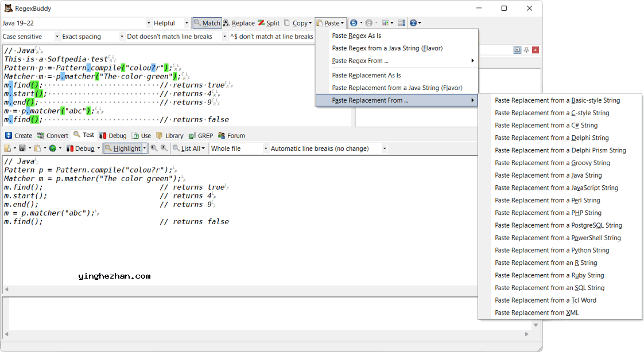This screenshot has height=352, width=644.
Task: Click the panel restore icon beside pin
Action: tap(517, 50)
